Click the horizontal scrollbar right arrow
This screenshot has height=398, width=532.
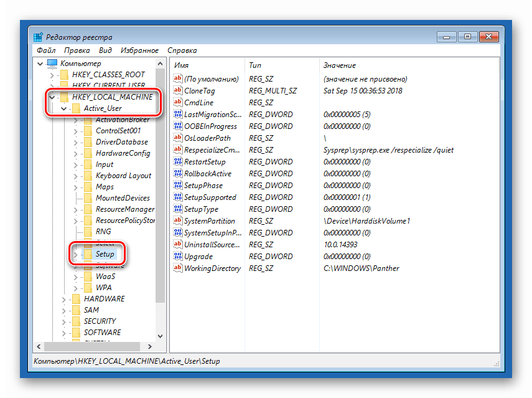149,347
